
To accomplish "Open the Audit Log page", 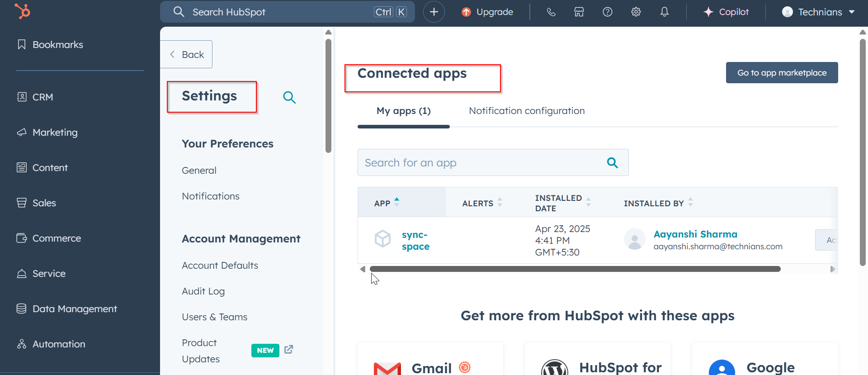I will click(203, 291).
